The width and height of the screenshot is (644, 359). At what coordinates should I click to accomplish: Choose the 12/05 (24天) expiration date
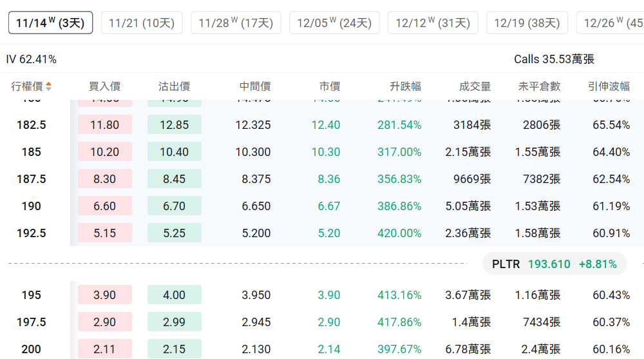pos(334,23)
